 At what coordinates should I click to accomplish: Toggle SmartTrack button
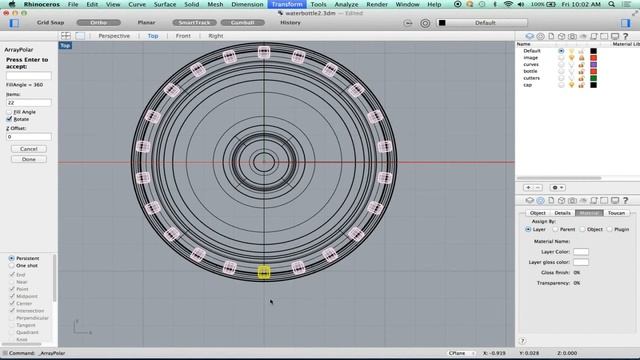point(194,23)
